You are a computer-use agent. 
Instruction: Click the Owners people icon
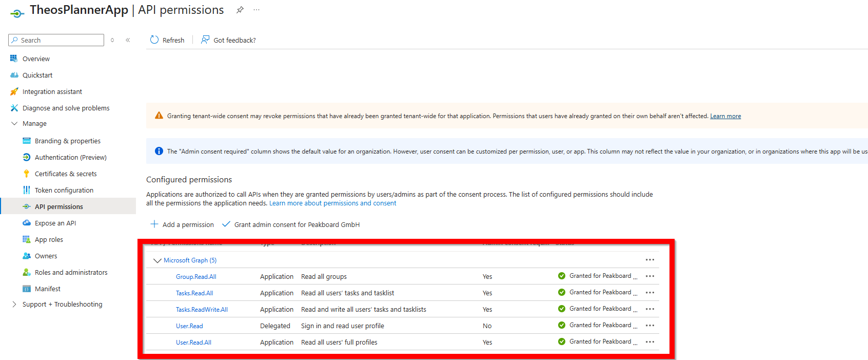27,256
